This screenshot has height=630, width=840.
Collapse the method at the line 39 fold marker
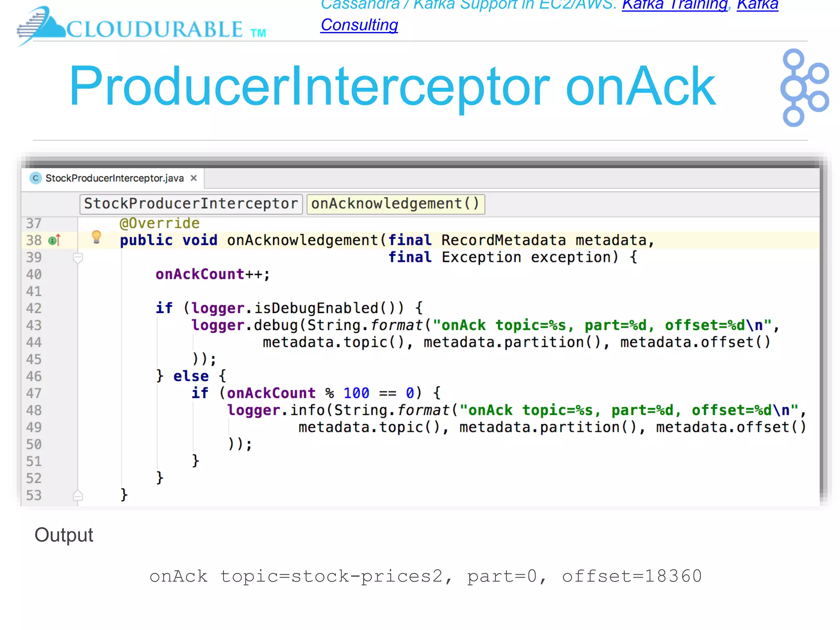tap(78, 258)
